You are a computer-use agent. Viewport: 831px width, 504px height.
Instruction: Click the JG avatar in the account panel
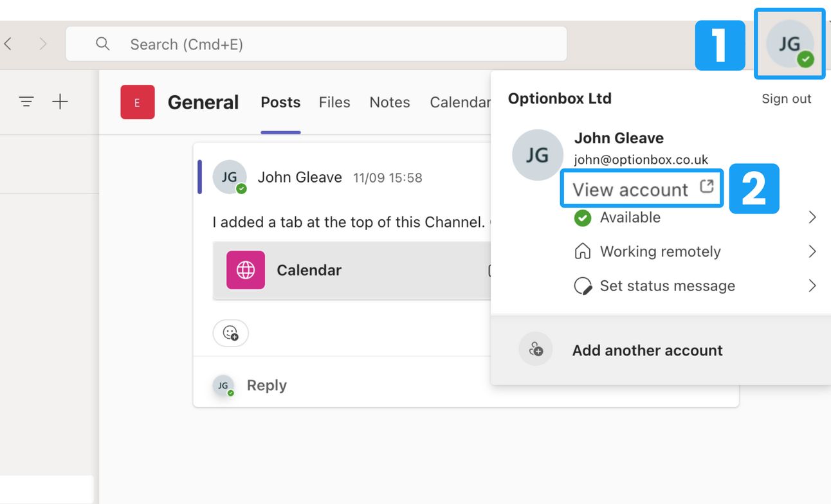pos(538,155)
